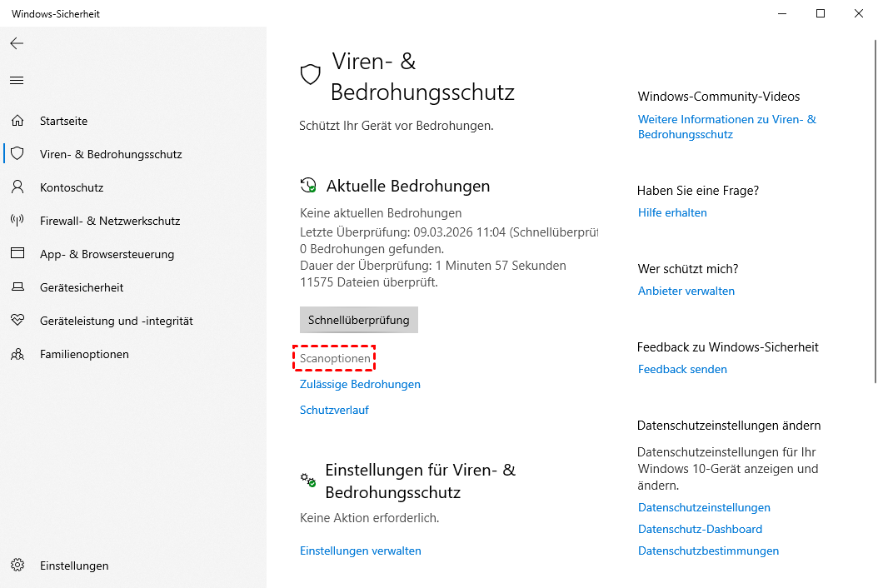Open the Datenschutz-Dashboard link

coord(700,529)
